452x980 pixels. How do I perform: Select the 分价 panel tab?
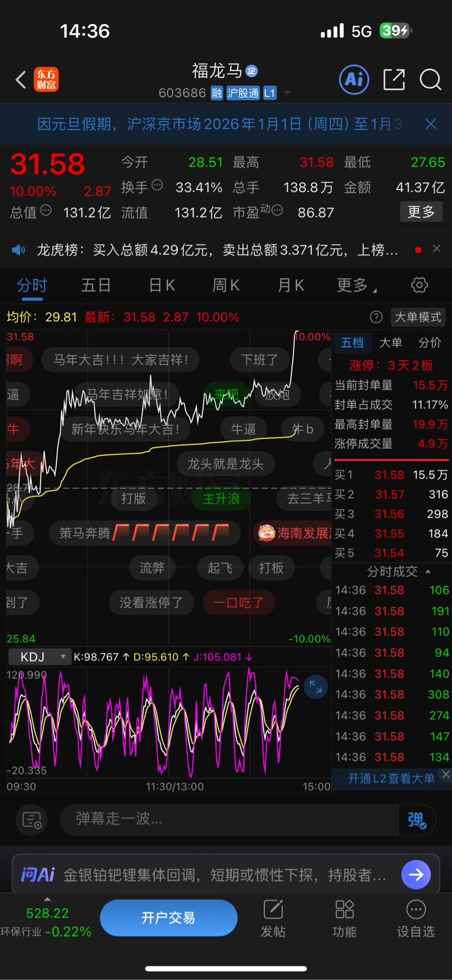click(x=430, y=343)
